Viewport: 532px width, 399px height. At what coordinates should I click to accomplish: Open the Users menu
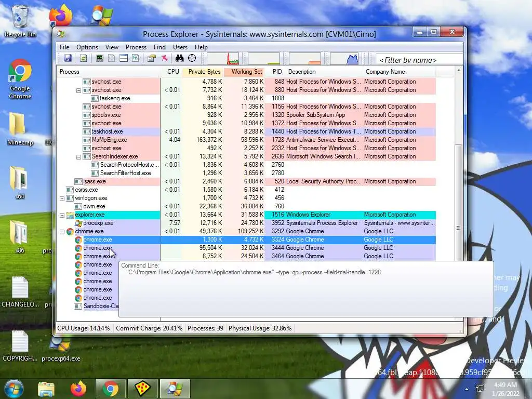(x=180, y=47)
